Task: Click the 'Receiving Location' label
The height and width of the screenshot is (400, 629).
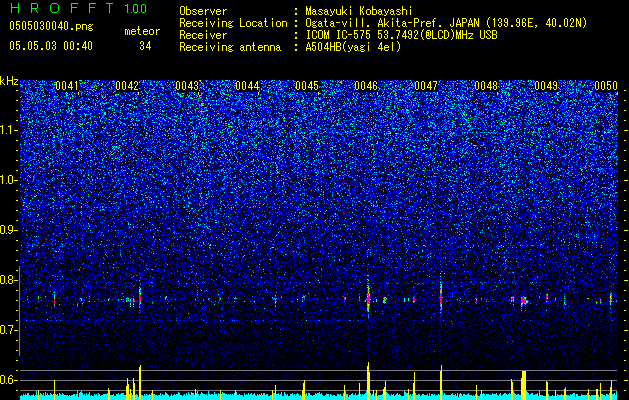Action: pyautogui.click(x=233, y=23)
